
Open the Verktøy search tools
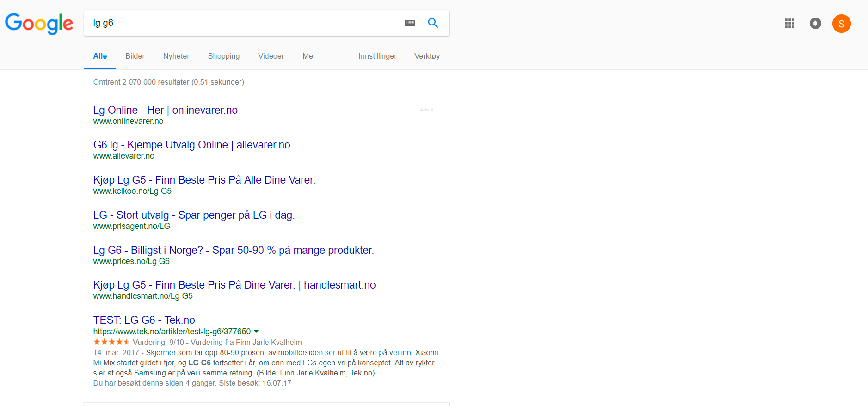(427, 56)
